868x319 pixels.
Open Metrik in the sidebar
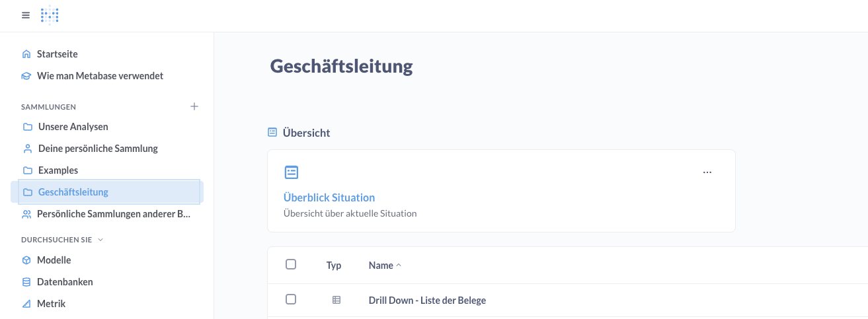point(51,304)
